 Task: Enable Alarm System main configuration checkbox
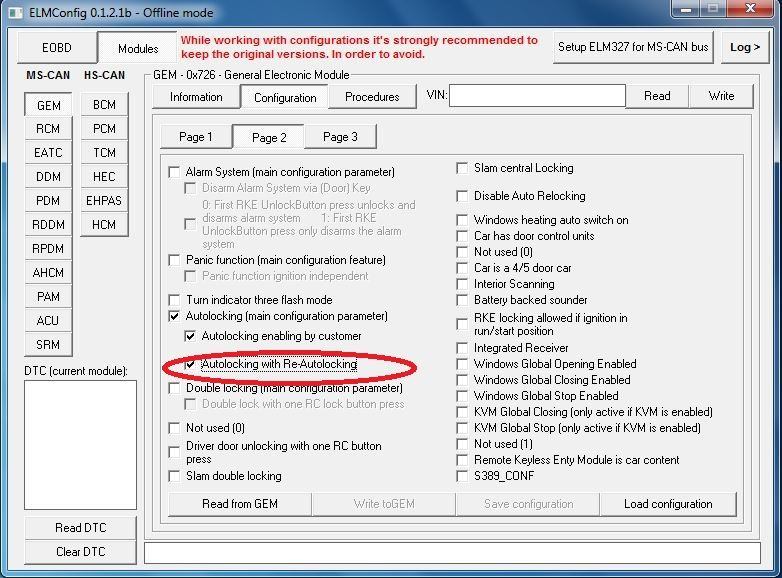tap(174, 172)
